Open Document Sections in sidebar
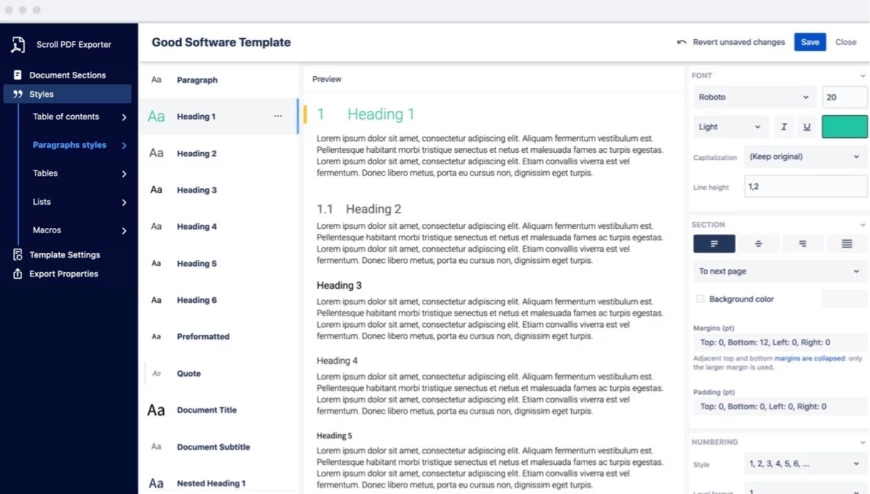Viewport: 870px width, 494px height. (68, 75)
